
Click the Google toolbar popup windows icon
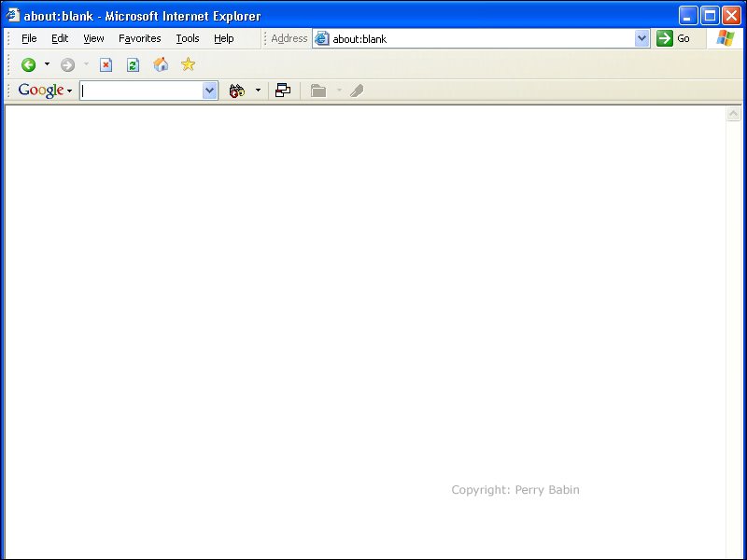pos(283,90)
